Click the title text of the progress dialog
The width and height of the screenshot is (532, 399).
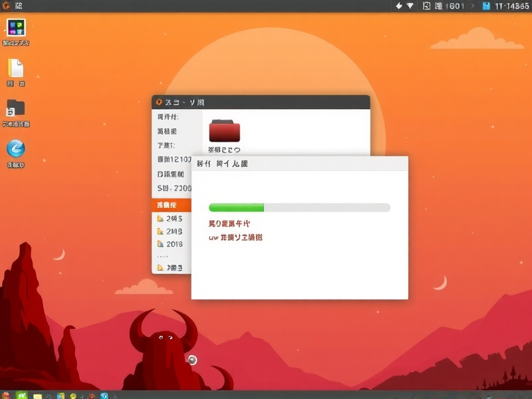coord(223,162)
